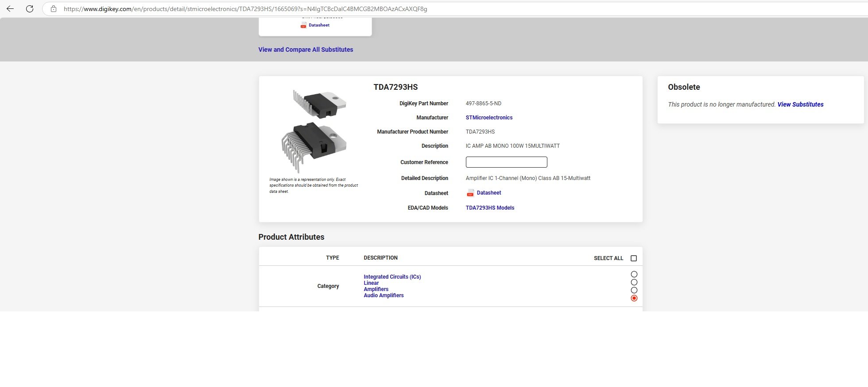Click the substitute card's PDF icon
Image resolution: width=868 pixels, height=387 pixels.
(303, 25)
